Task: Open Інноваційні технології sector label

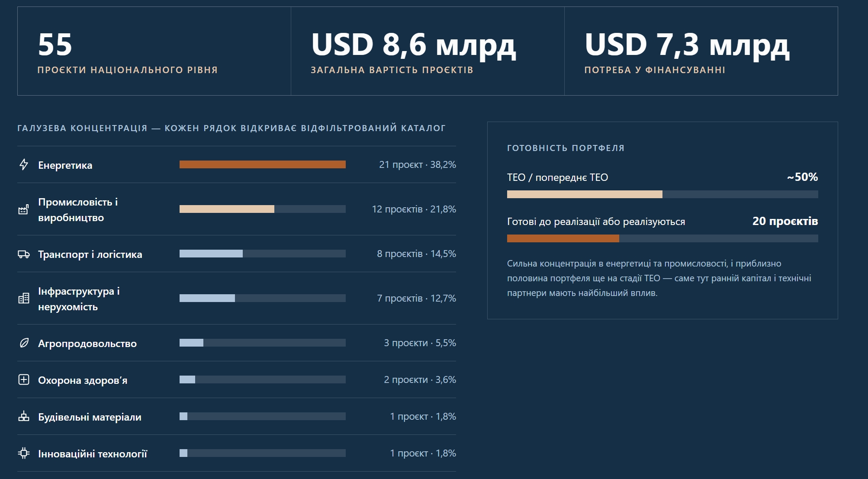Action: (93, 454)
